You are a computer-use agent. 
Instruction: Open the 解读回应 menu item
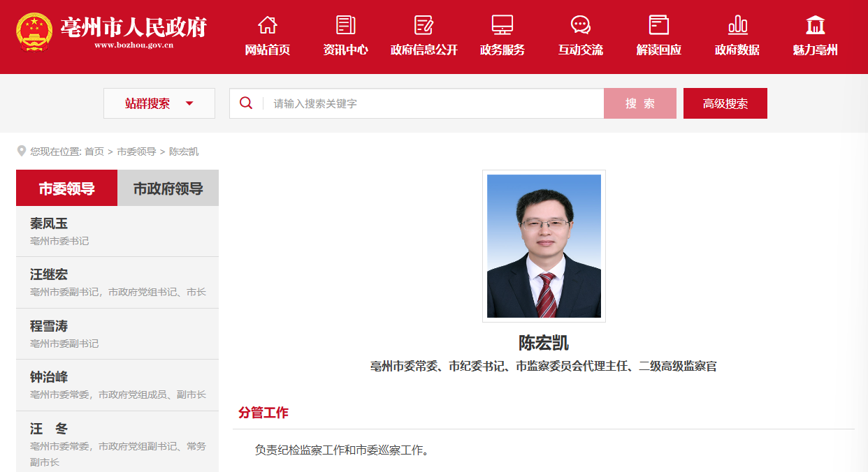[659, 50]
